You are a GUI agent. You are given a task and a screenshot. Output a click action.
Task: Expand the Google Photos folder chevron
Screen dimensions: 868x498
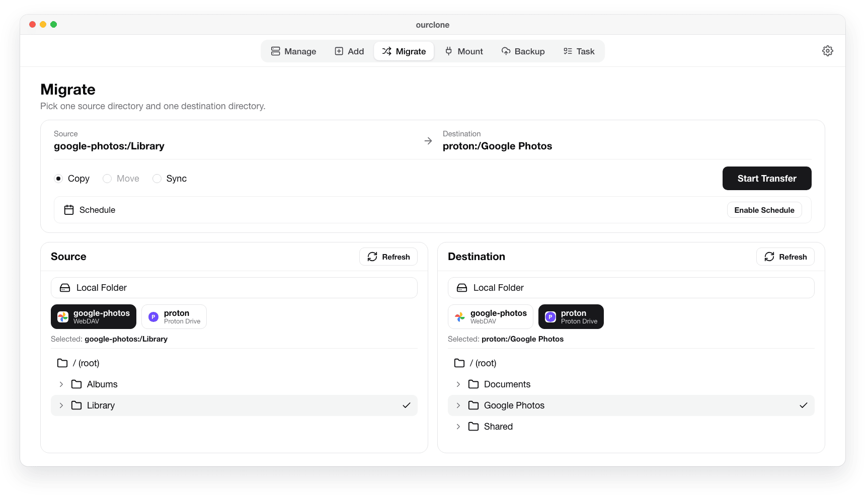458,405
